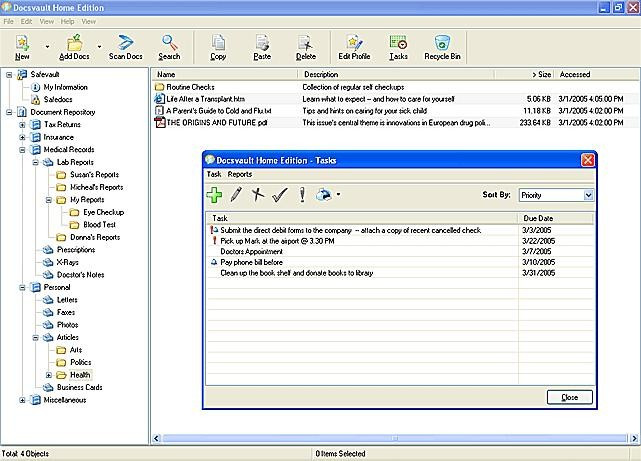Collapse the Articles drawer
The image size is (641, 461).
[x=36, y=338]
